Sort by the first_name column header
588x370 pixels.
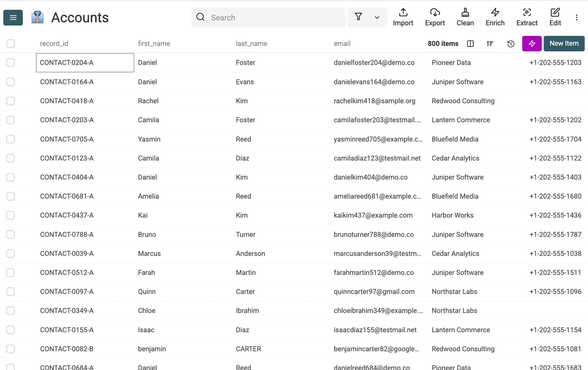154,44
